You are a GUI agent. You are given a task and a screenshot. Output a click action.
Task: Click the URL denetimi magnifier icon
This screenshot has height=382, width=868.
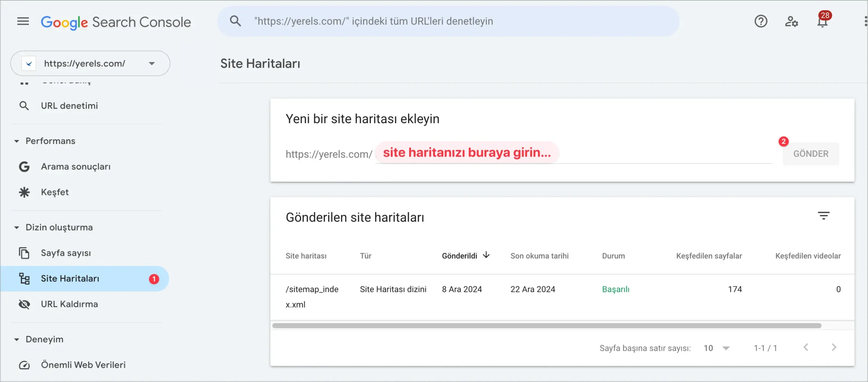click(x=24, y=106)
